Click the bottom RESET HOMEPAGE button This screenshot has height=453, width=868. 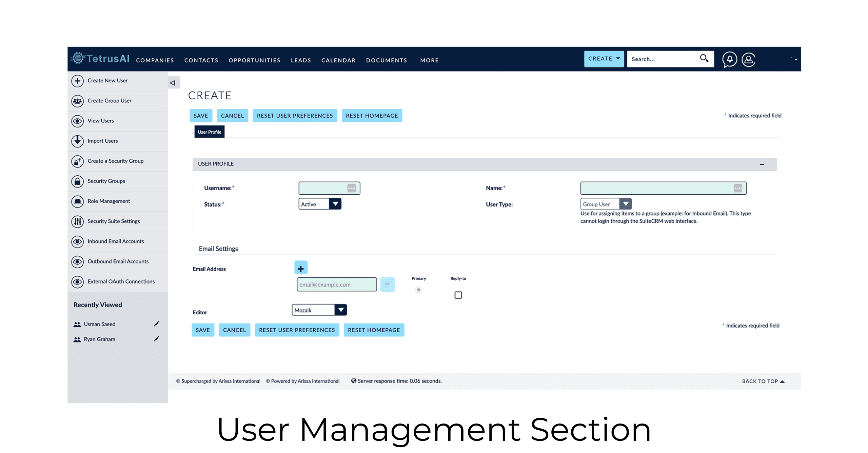374,330
